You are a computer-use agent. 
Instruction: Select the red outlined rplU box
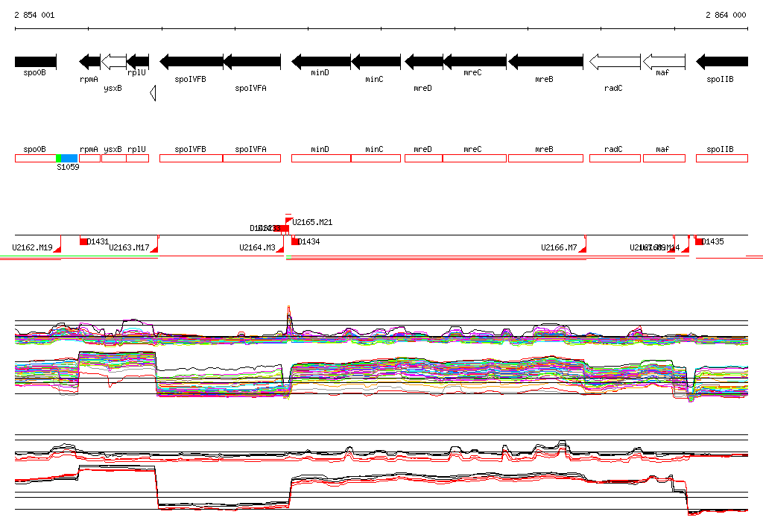click(138, 158)
